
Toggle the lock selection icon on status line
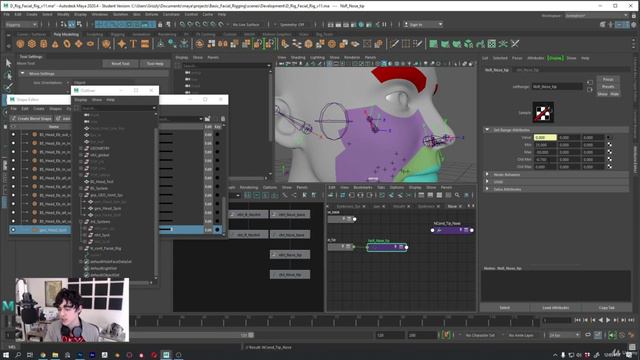pyautogui.click(x=160, y=24)
